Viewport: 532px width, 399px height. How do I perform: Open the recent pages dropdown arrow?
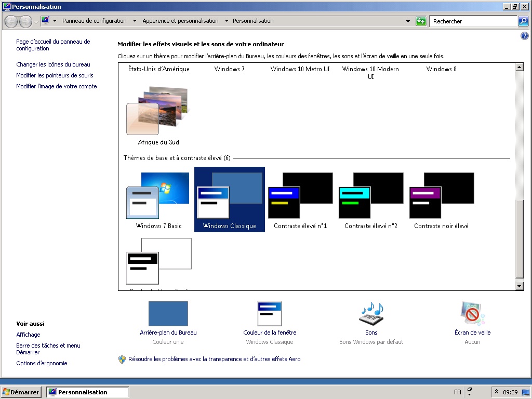(36, 22)
